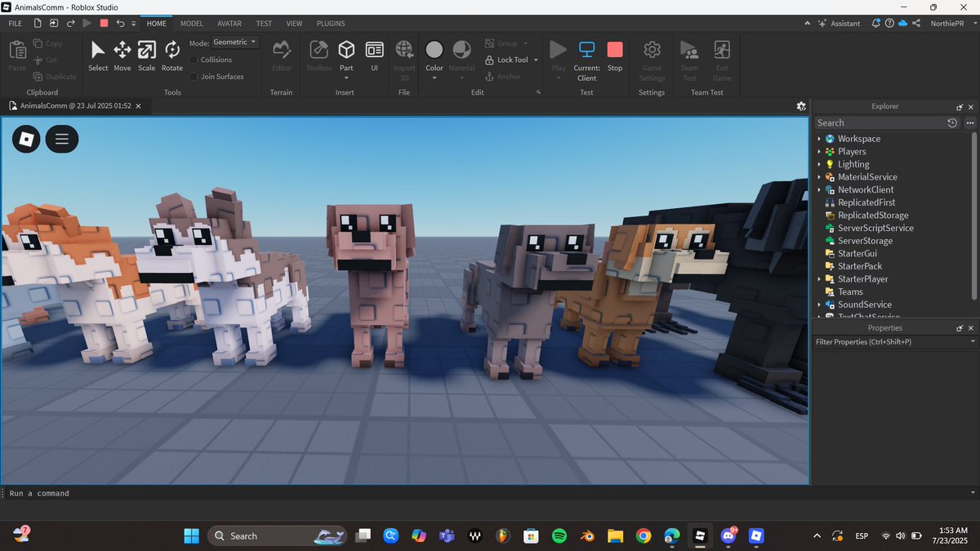The height and width of the screenshot is (551, 980).
Task: Enable the Join Surfaces checkbox
Action: pos(194,77)
